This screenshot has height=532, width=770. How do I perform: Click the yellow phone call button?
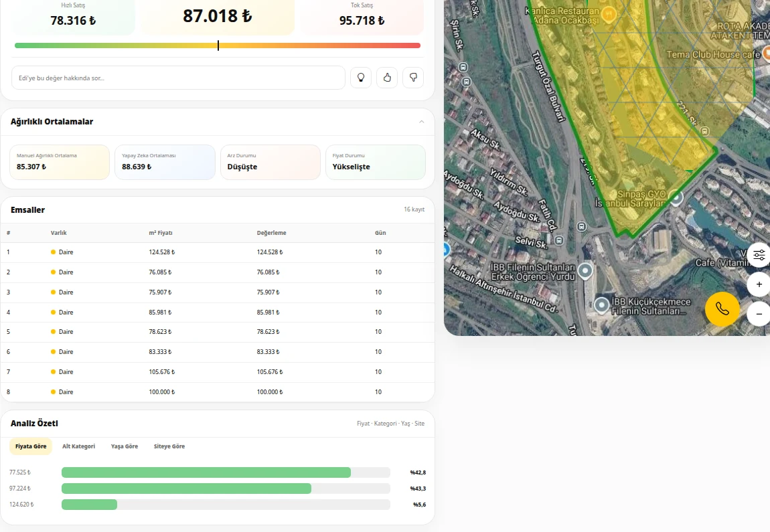click(722, 309)
